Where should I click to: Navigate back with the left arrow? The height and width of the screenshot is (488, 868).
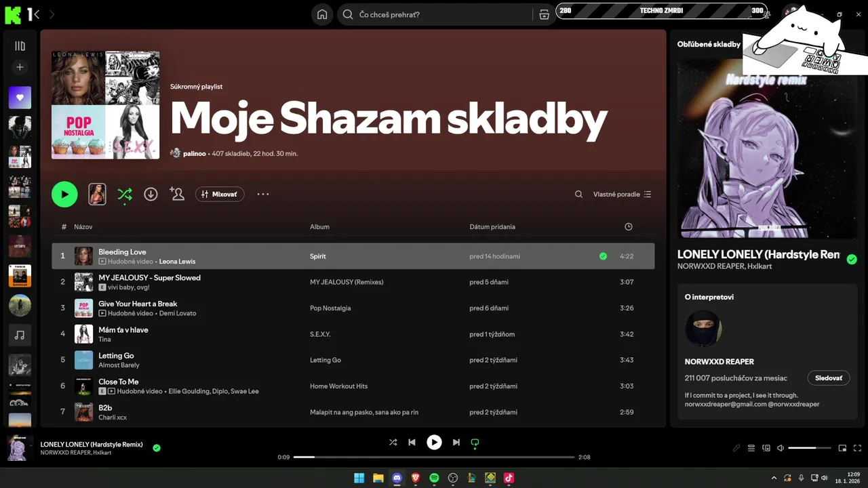click(x=35, y=14)
